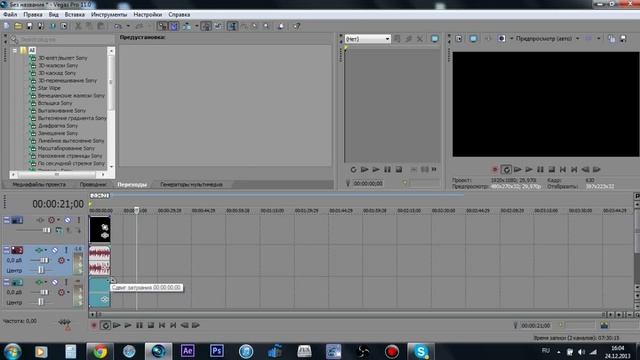The height and width of the screenshot is (360, 640).
Task: Open project properties from the main toolbar
Action: click(64, 26)
